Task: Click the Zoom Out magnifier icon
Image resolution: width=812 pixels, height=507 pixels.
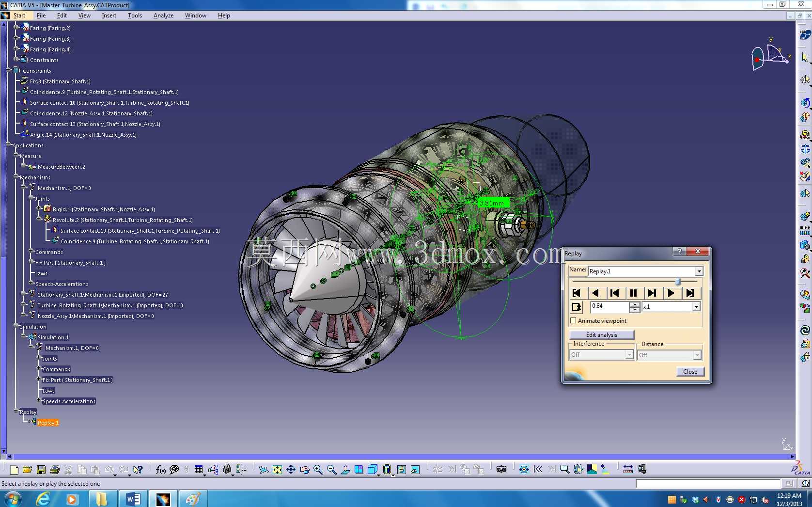Action: [x=331, y=469]
